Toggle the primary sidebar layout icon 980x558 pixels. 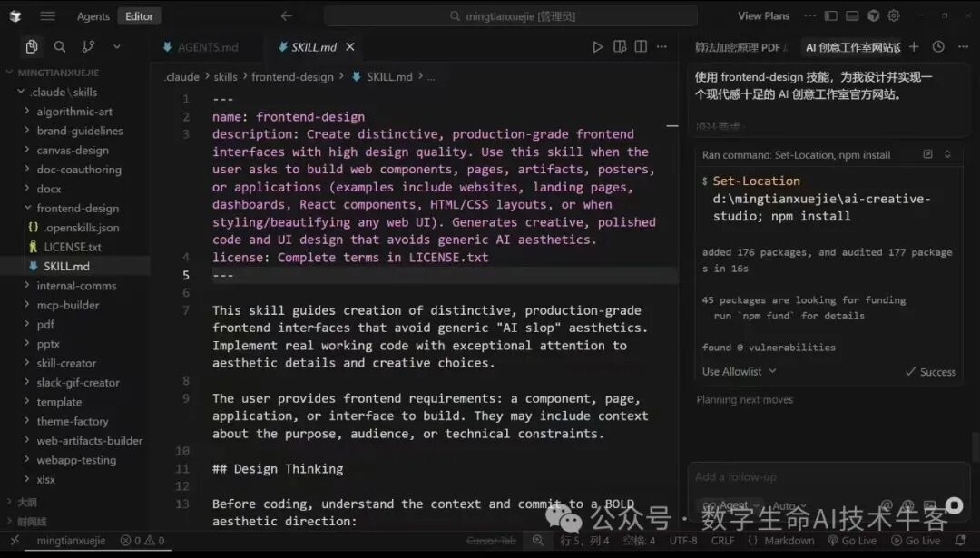[830, 15]
